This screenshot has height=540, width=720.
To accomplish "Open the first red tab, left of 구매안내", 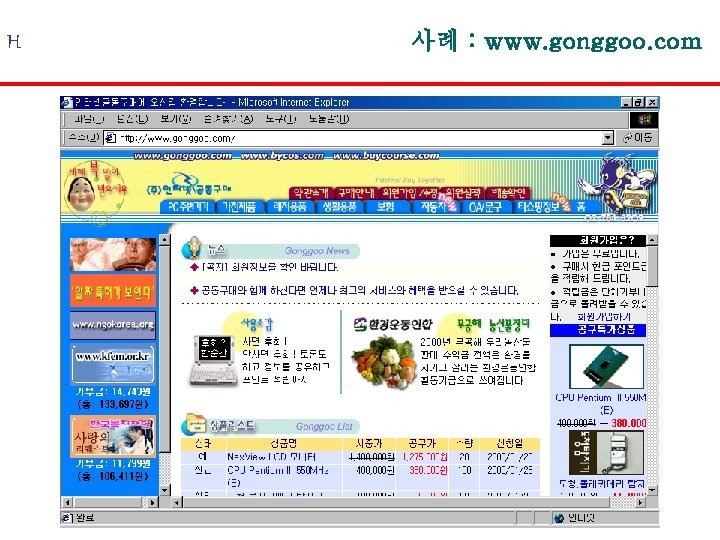I will (x=311, y=193).
